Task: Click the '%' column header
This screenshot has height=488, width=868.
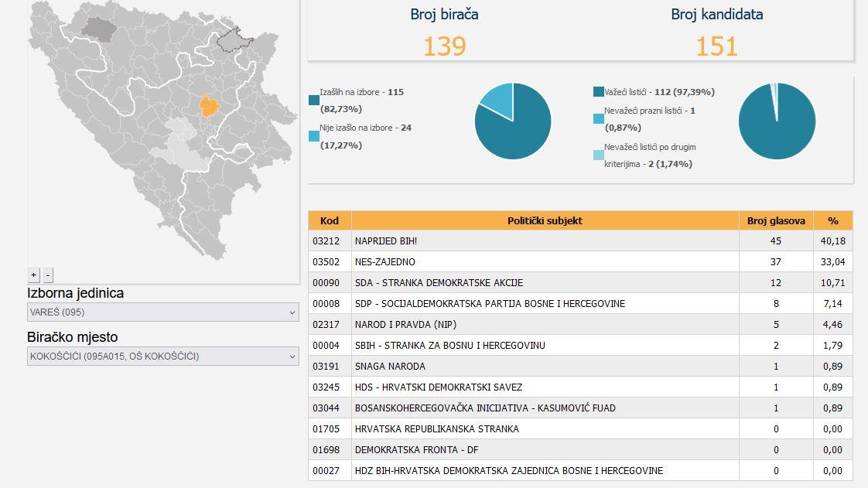Action: 833,220
